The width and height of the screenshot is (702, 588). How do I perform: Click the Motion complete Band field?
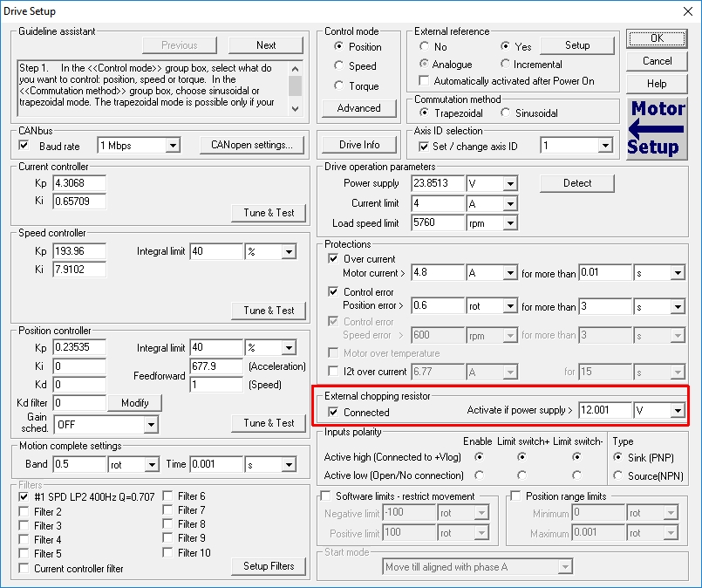[79, 464]
